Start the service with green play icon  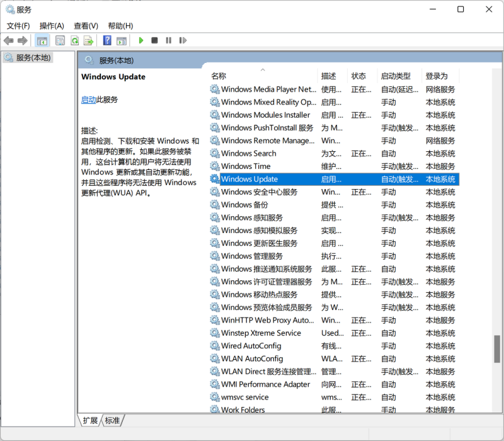[x=140, y=40]
